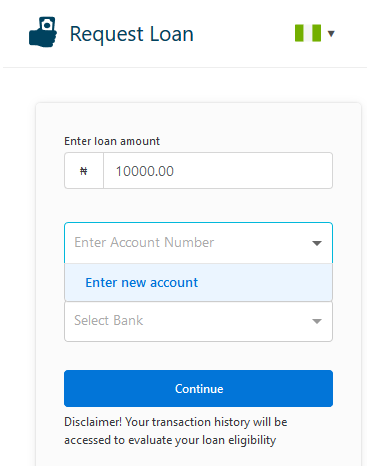Click the Select Bank placeholder text
This screenshot has width=367, height=466.
[108, 320]
